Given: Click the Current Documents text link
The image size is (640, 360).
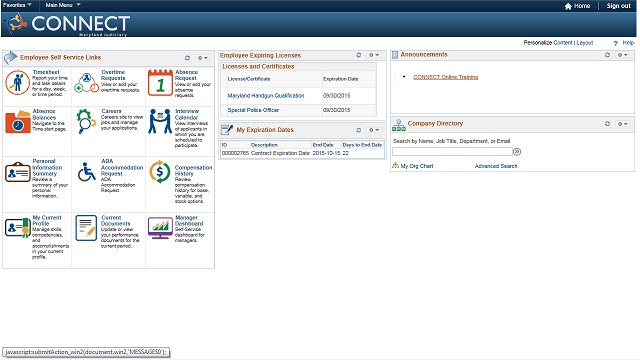Looking at the screenshot, I should click(x=116, y=220).
